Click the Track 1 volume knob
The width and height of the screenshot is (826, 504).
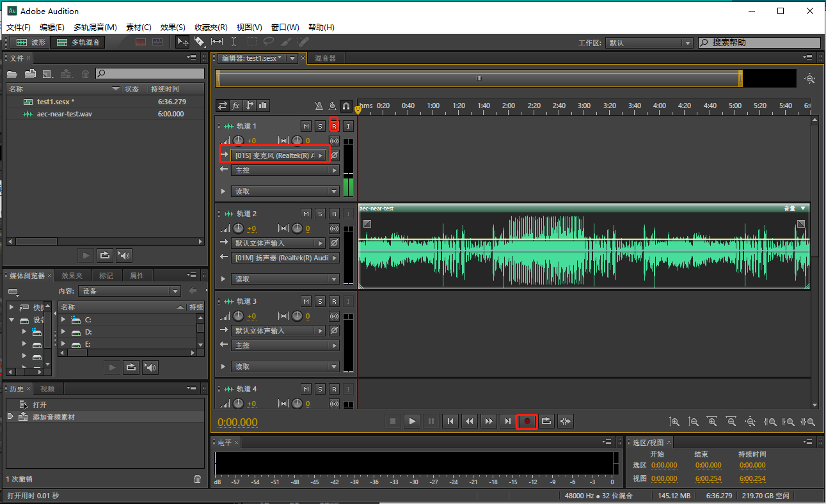[x=239, y=141]
